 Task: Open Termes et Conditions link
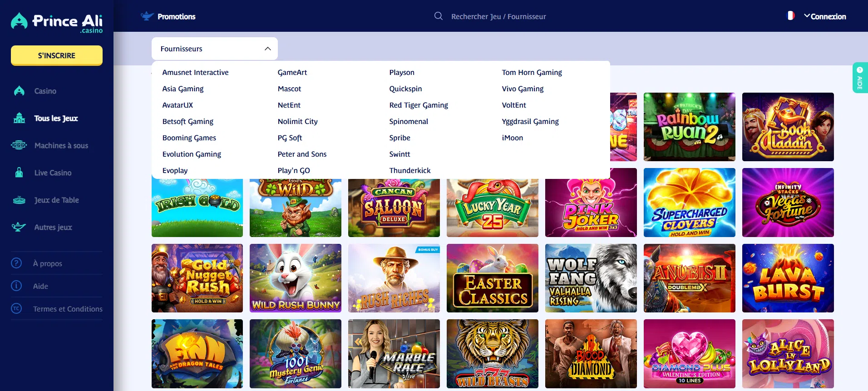(68, 309)
